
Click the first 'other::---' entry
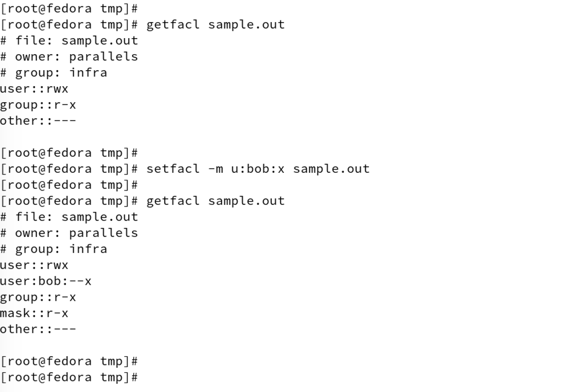click(38, 121)
